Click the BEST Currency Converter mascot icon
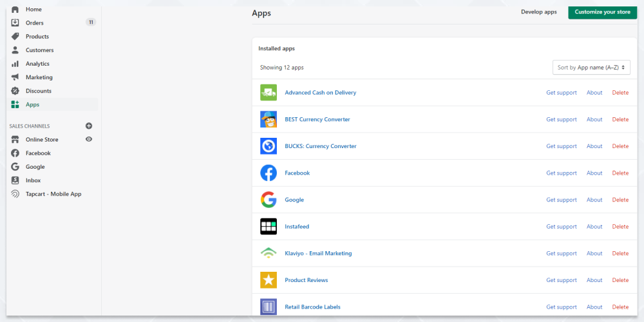The image size is (644, 322). coord(268,119)
